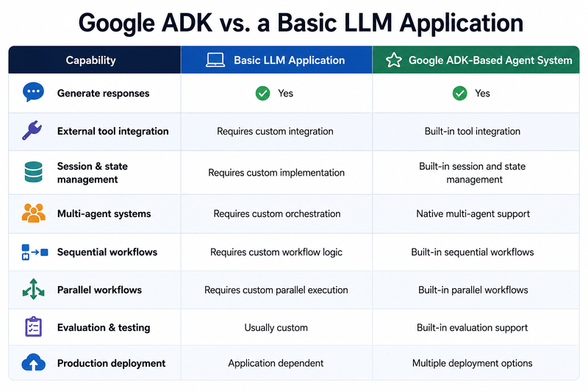Click the cloud upload icon for Production deployment
The image size is (588, 392).
[33, 363]
